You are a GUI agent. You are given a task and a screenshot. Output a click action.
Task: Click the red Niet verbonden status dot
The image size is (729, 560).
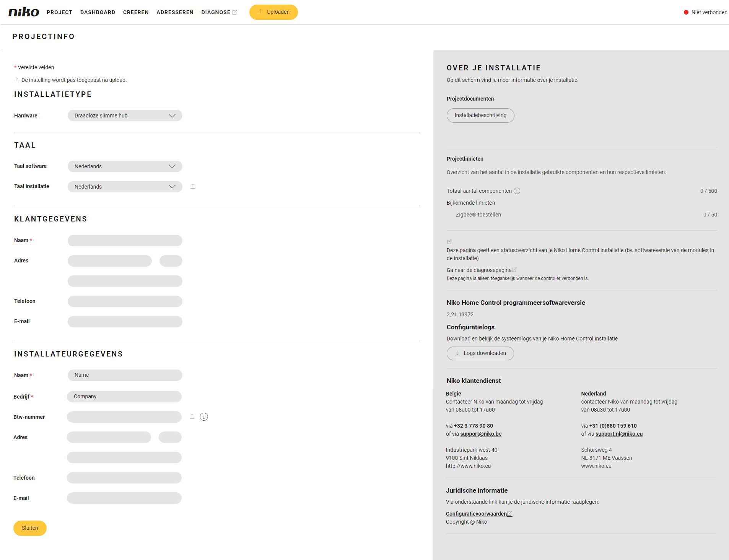tap(686, 12)
